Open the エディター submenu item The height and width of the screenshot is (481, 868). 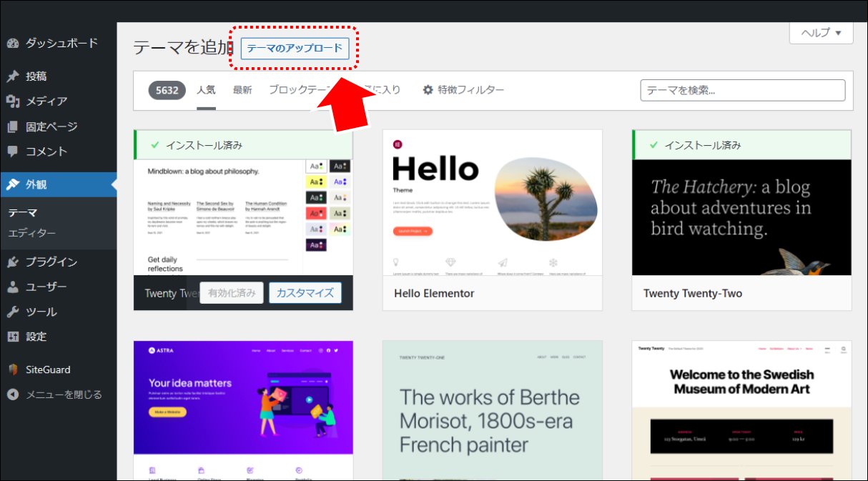click(x=31, y=233)
